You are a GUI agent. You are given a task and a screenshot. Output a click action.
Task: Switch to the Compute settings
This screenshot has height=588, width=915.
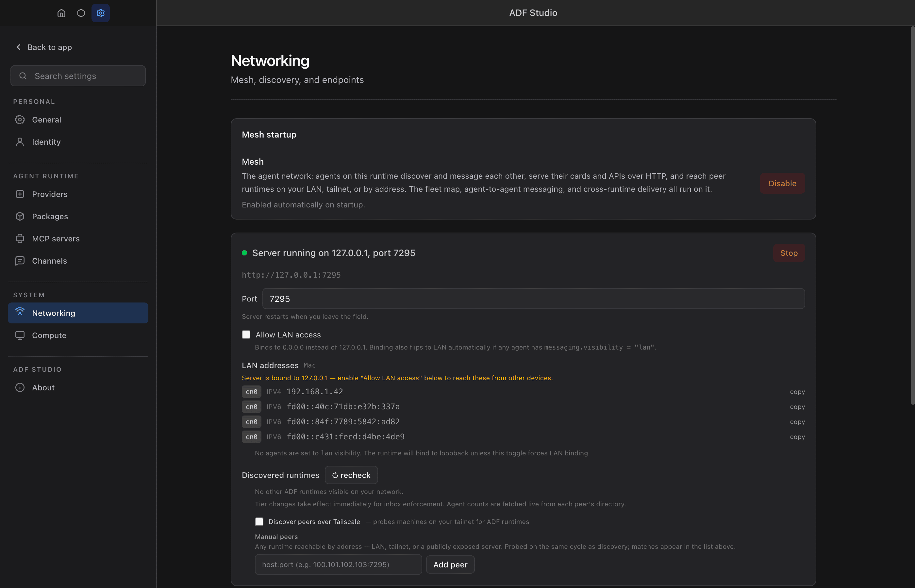[x=78, y=335]
